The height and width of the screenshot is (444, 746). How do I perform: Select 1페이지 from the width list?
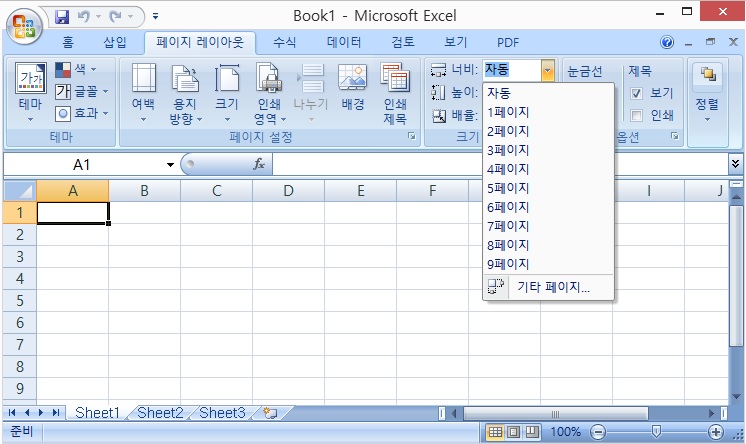pos(549,112)
